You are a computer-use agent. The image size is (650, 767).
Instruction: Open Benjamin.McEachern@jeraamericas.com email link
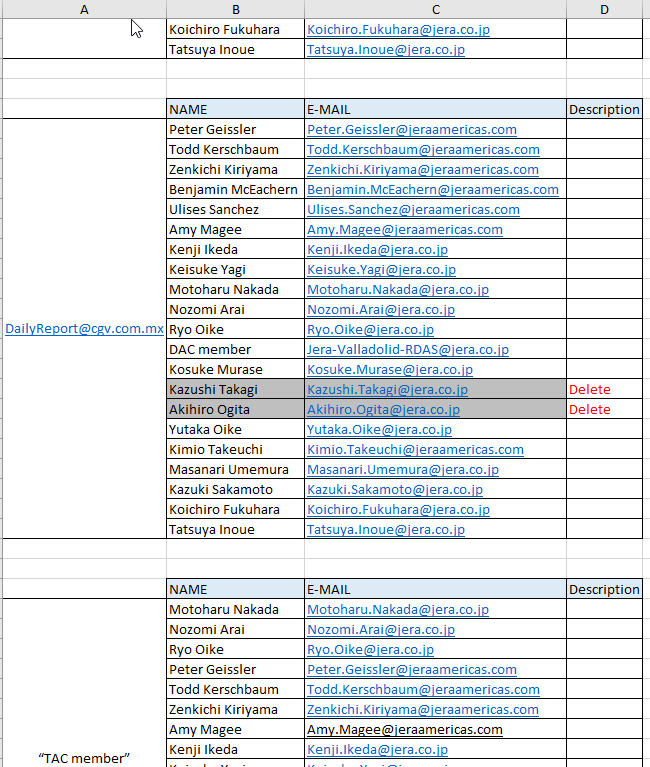(433, 189)
